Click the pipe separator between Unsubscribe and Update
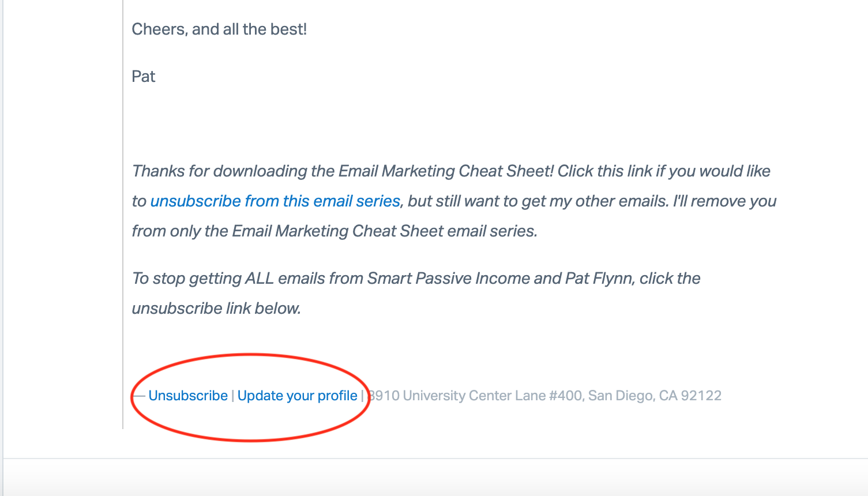Image resolution: width=868 pixels, height=496 pixels. (x=233, y=396)
